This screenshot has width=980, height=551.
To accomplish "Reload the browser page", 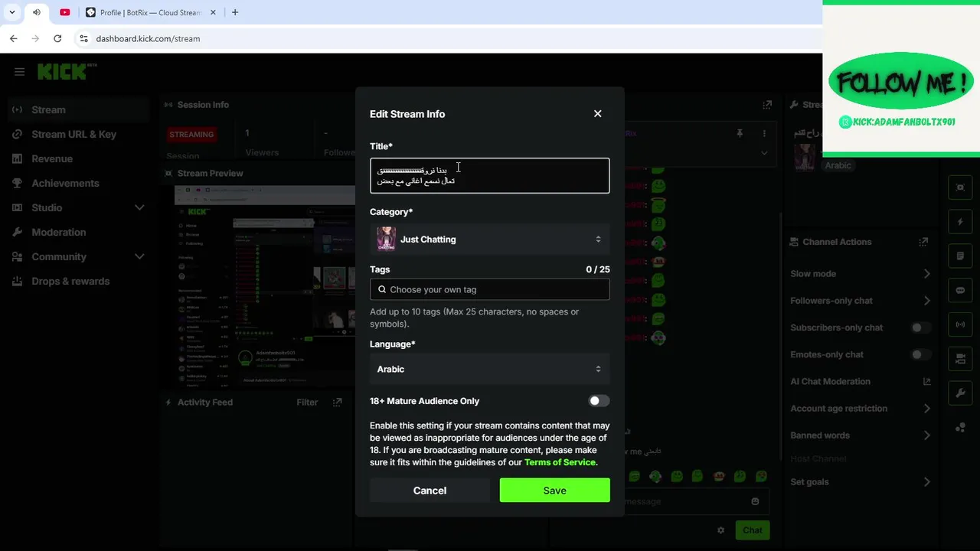I will coord(57,38).
